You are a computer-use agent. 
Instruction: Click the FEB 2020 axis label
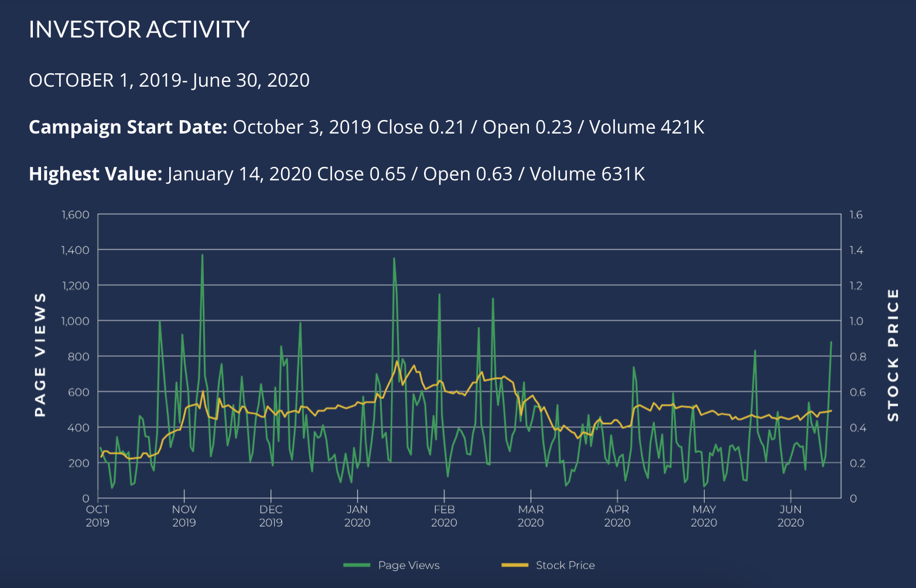(444, 516)
